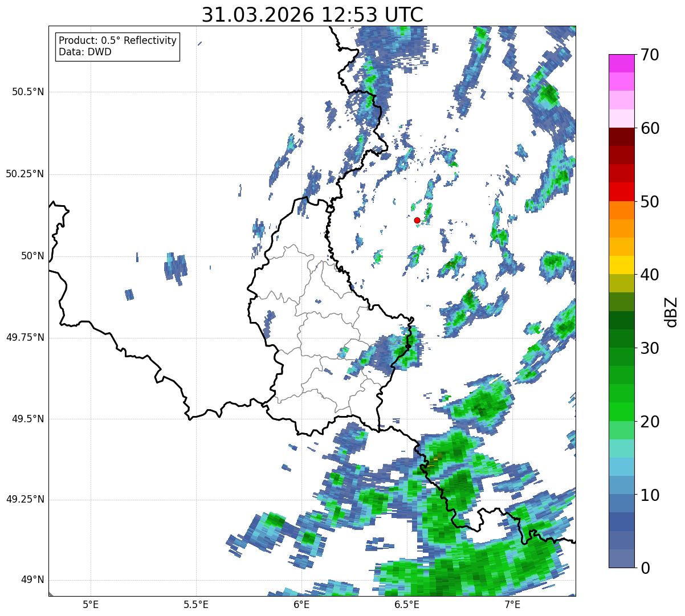Screen dimensions: 685x616
Task: Click the 49°N latitude tick label
Action: [x=33, y=580]
